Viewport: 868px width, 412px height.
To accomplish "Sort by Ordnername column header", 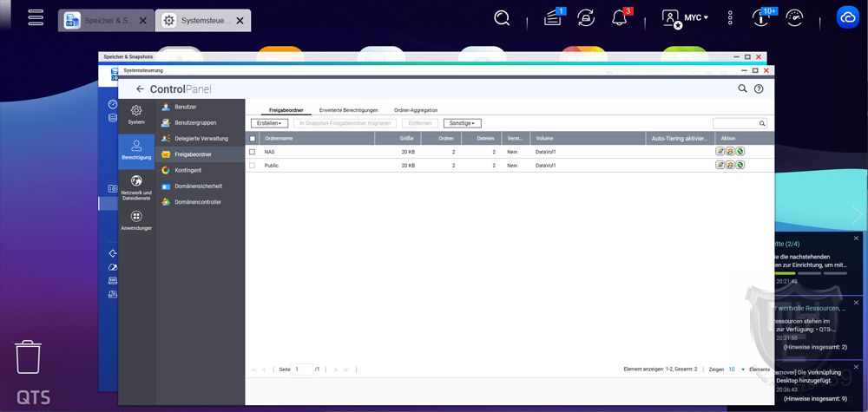I will tap(317, 138).
